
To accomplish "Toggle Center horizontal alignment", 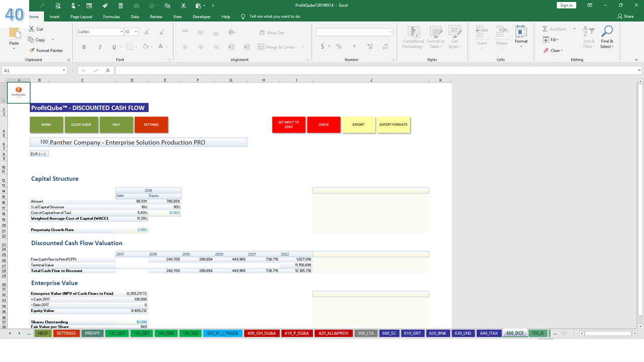I will (201, 47).
